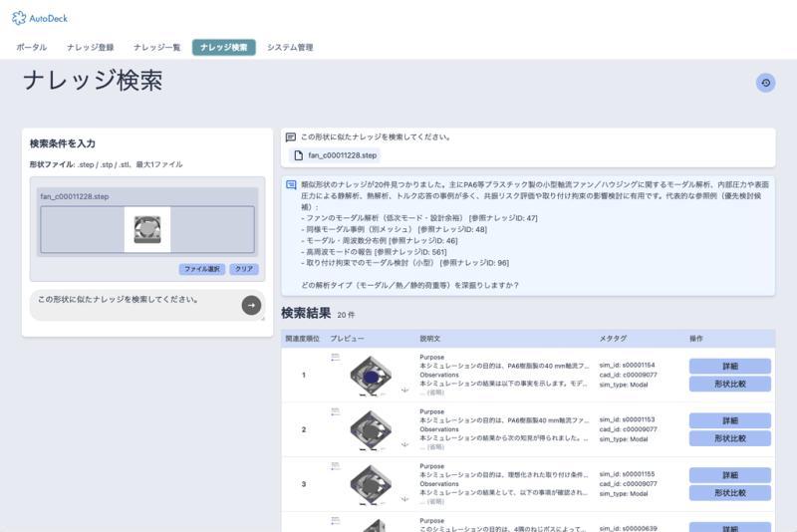Open the システム管理 tab
Image resolution: width=797 pixels, height=532 pixels.
pyautogui.click(x=290, y=47)
